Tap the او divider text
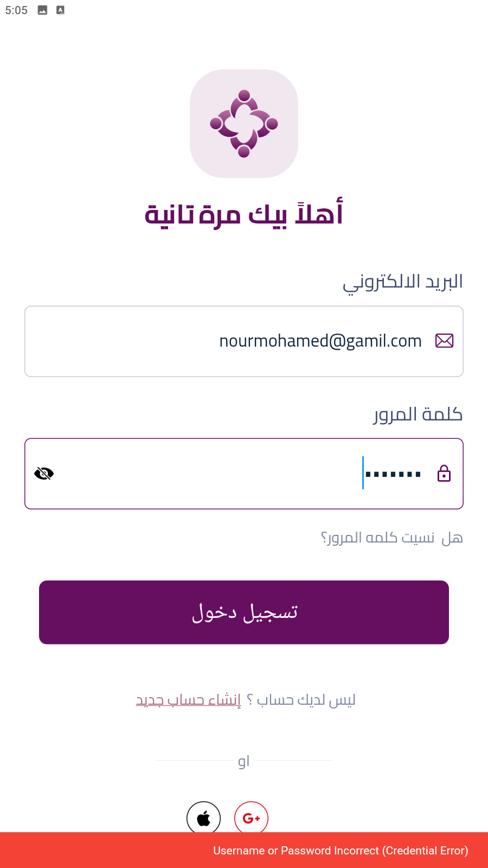This screenshot has width=488, height=868. click(x=244, y=761)
